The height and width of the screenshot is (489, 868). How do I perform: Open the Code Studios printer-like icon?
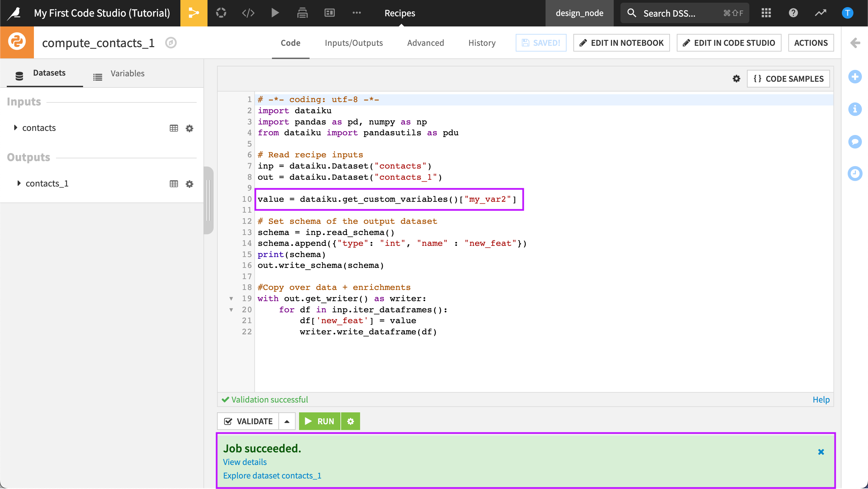302,13
